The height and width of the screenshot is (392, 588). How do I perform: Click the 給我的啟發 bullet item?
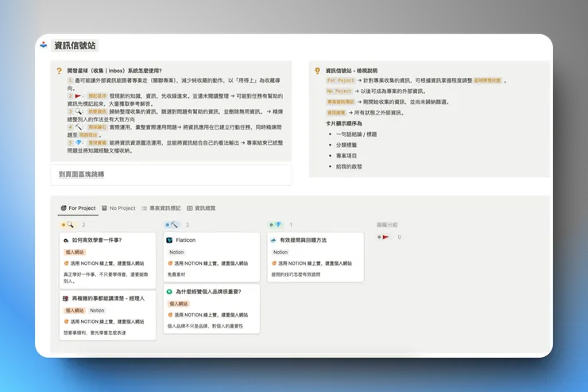tap(349, 166)
